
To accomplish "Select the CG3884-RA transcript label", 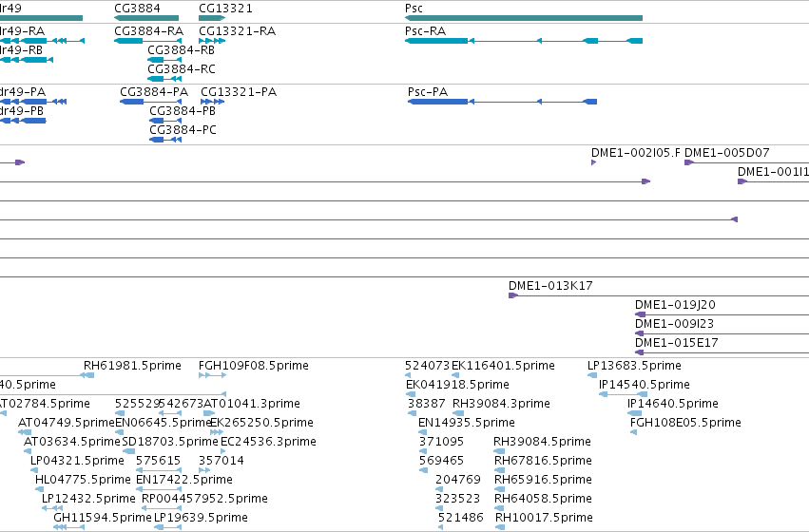I will (148, 31).
